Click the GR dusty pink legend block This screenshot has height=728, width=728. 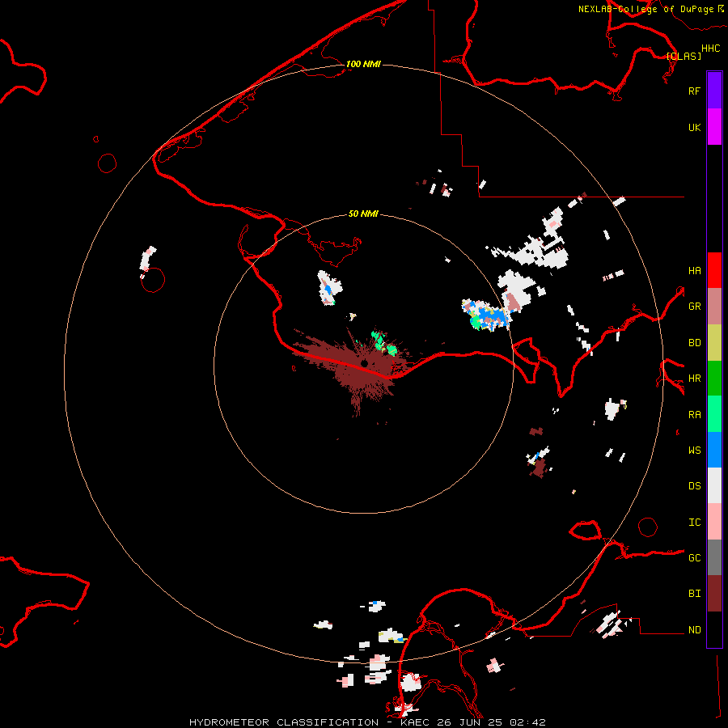pos(714,307)
